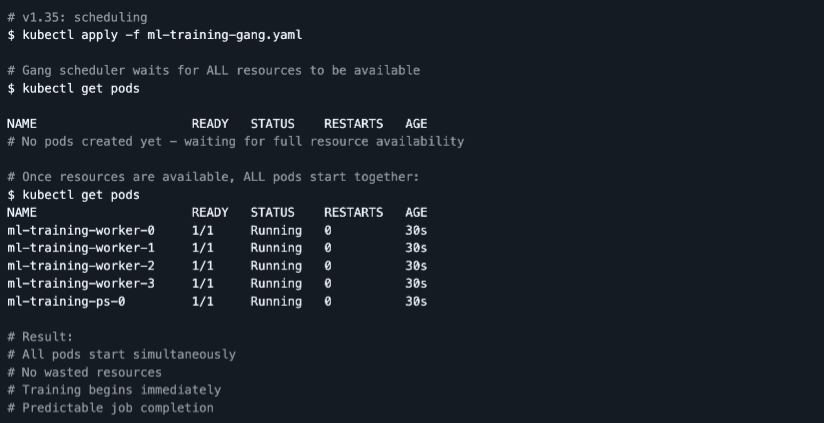The height and width of the screenshot is (423, 824).
Task: Click the pod name ml-training-worker-0
Action: pos(81,230)
